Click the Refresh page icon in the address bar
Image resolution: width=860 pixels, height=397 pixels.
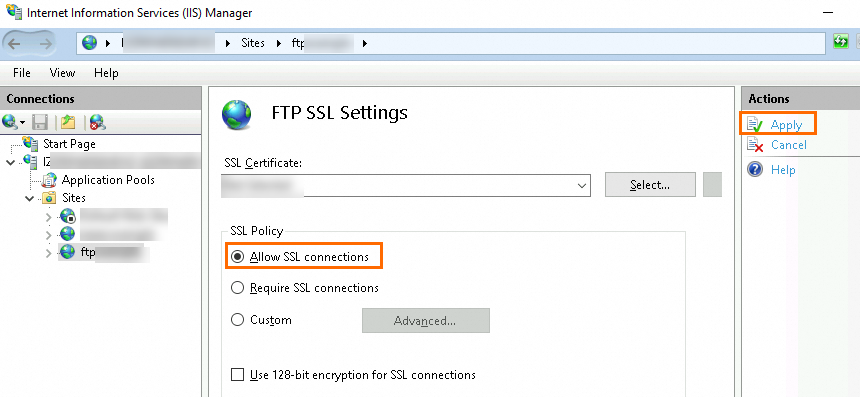point(840,42)
